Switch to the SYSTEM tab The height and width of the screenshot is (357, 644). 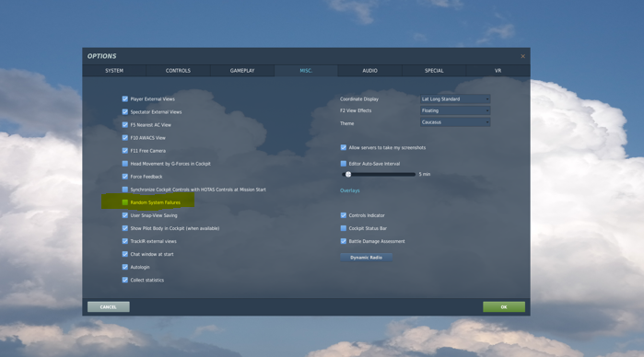[114, 71]
